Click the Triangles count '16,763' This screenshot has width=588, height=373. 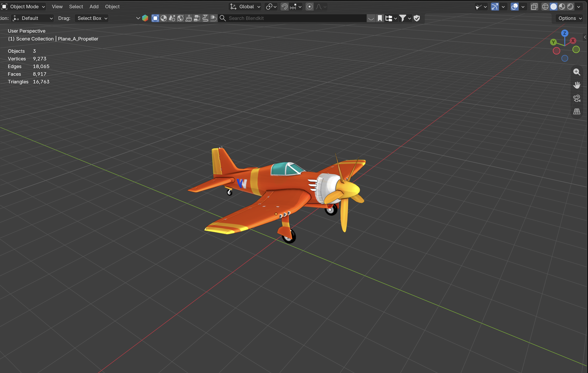(x=41, y=81)
